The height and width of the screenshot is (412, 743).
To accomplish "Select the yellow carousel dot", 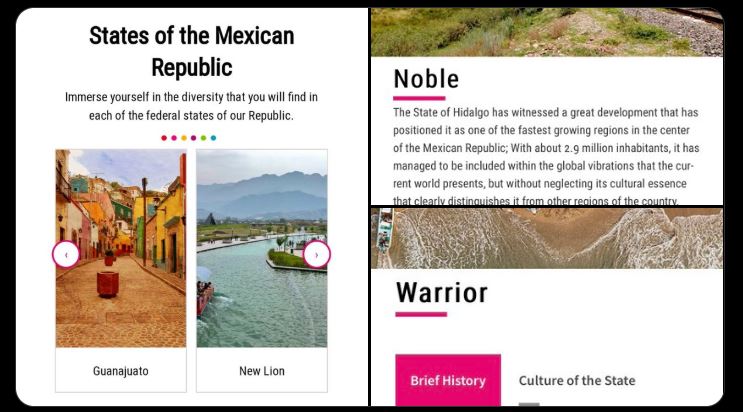I will (184, 138).
